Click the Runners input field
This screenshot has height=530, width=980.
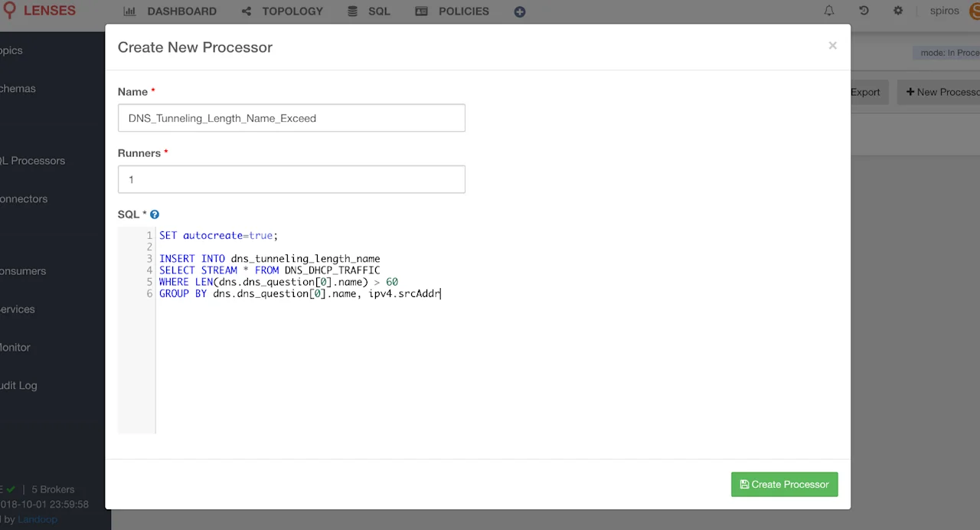(291, 179)
